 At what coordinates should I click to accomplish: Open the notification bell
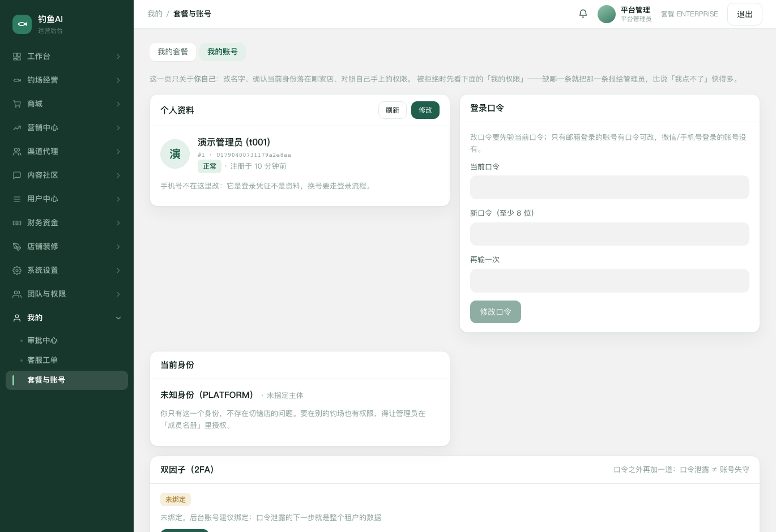point(583,14)
